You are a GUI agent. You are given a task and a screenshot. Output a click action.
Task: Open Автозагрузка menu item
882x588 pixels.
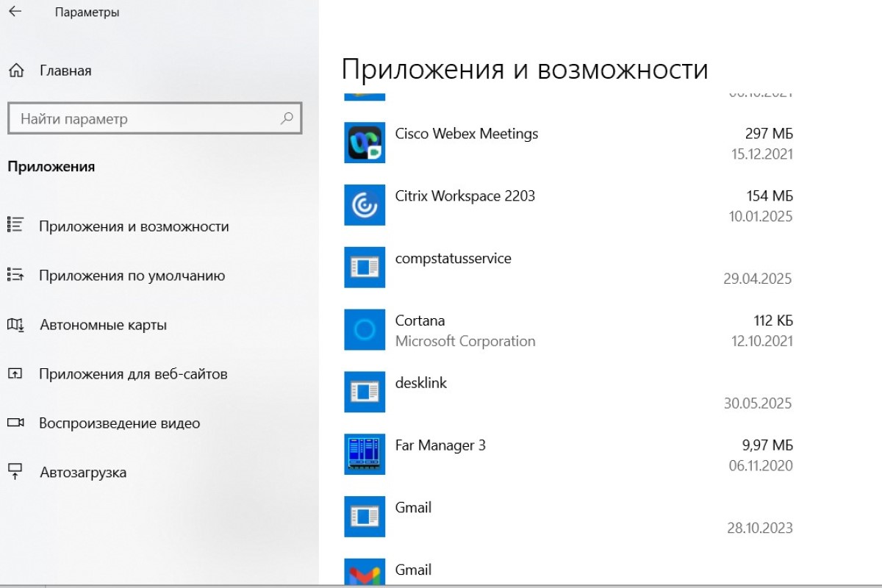click(x=83, y=473)
